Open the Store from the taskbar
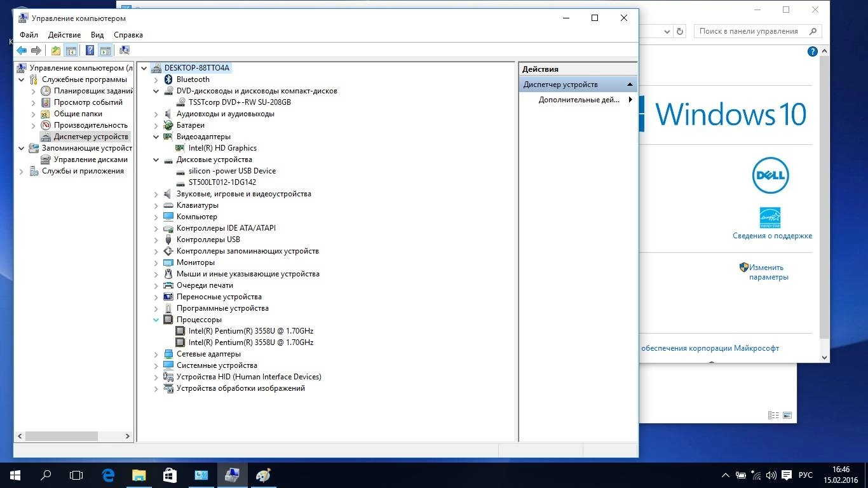The width and height of the screenshot is (868, 488). [x=169, y=475]
